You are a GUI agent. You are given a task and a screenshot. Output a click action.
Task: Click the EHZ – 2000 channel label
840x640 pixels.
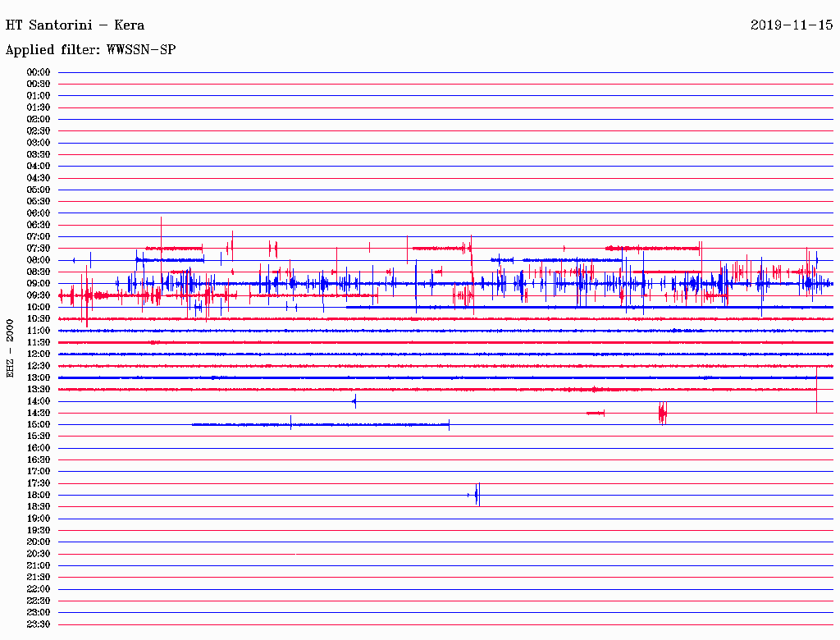[10, 349]
